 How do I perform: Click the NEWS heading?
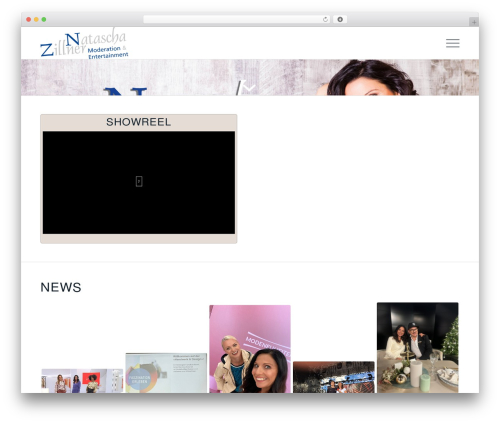point(61,287)
